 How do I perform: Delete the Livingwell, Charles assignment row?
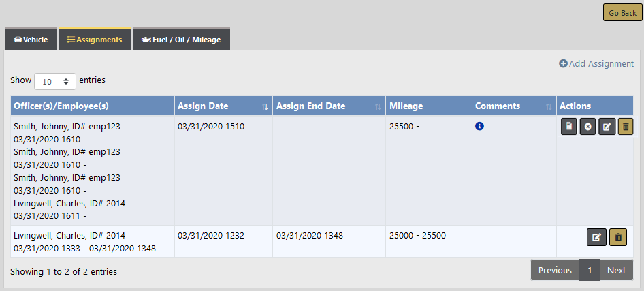click(618, 237)
